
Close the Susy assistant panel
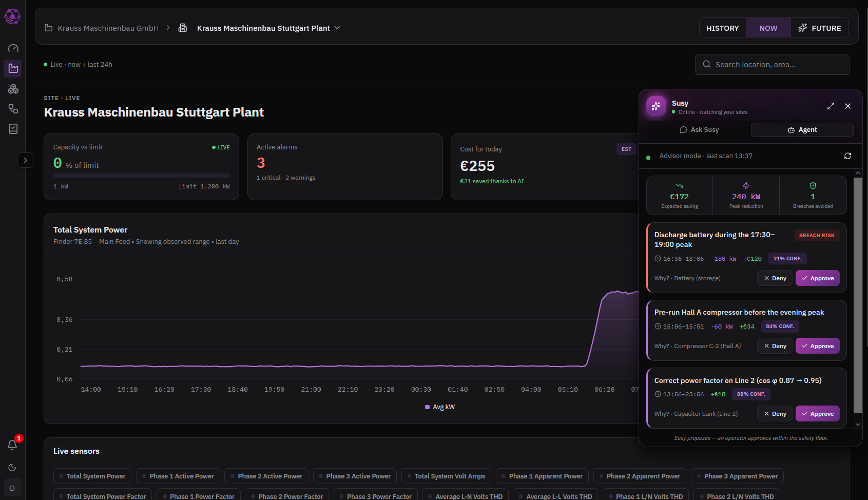[x=848, y=106]
